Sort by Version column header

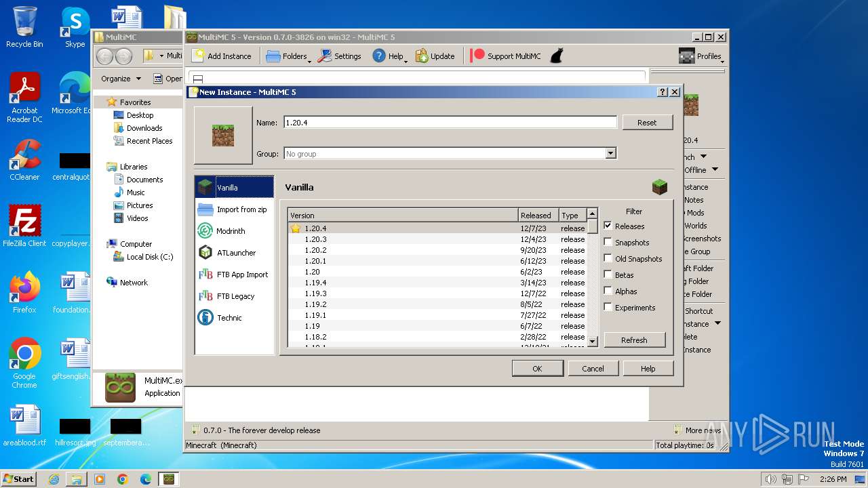tap(403, 215)
